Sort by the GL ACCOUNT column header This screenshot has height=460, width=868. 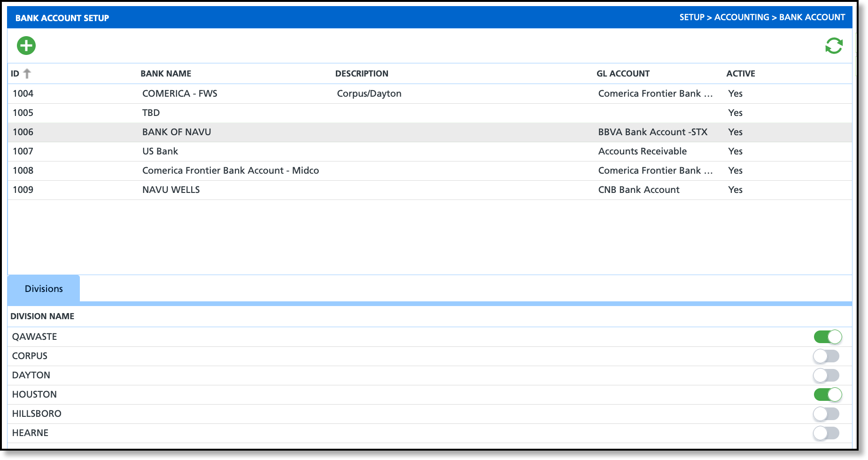tap(623, 74)
